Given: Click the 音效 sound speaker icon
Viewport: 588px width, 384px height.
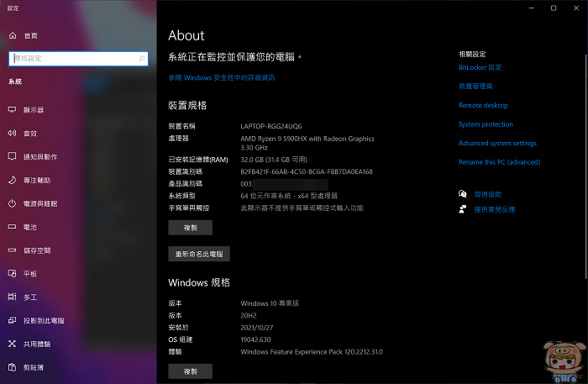Looking at the screenshot, I should click(12, 134).
